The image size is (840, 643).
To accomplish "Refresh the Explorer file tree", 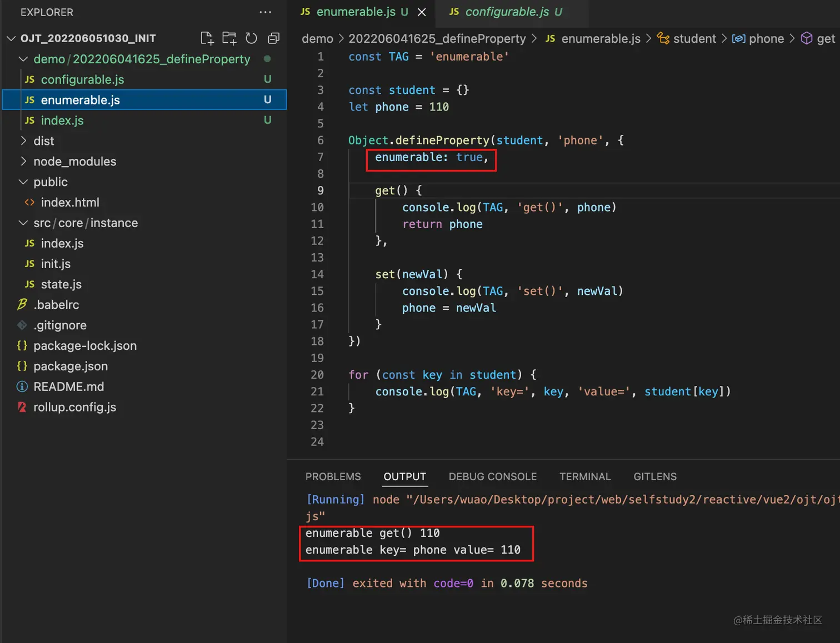I will [251, 38].
